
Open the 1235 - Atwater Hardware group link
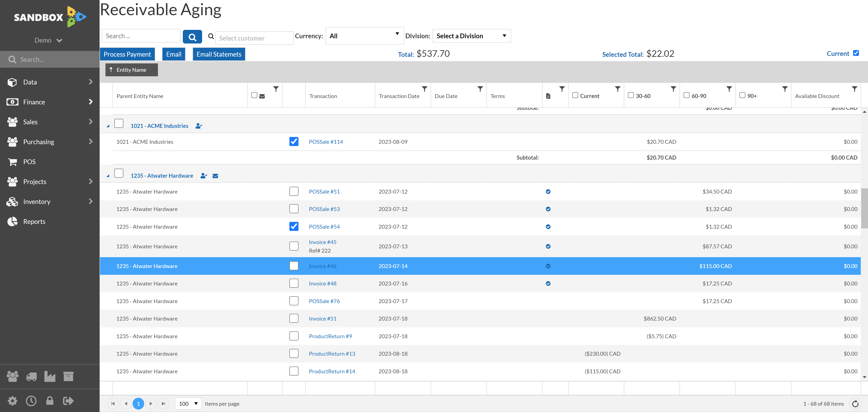point(162,176)
